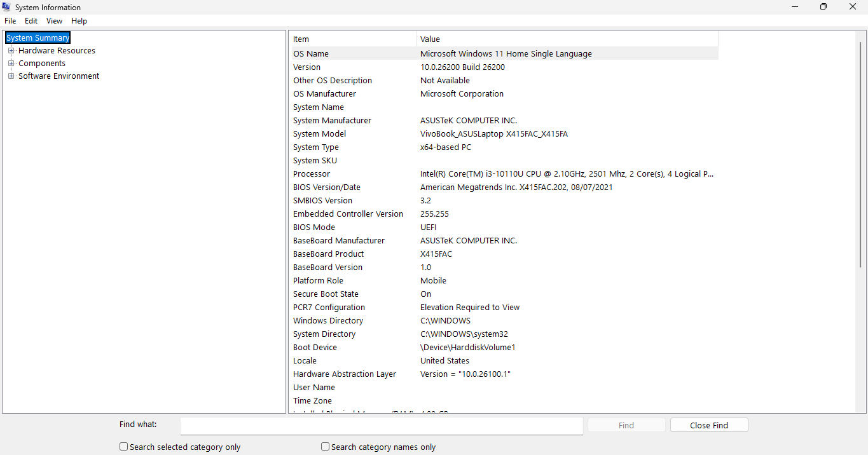Expand the Components node
The height and width of the screenshot is (455, 868).
click(11, 64)
